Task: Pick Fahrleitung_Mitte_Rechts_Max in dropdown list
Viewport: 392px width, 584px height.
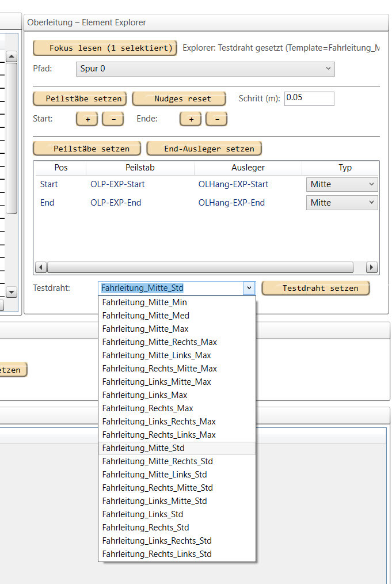Action: [x=159, y=342]
